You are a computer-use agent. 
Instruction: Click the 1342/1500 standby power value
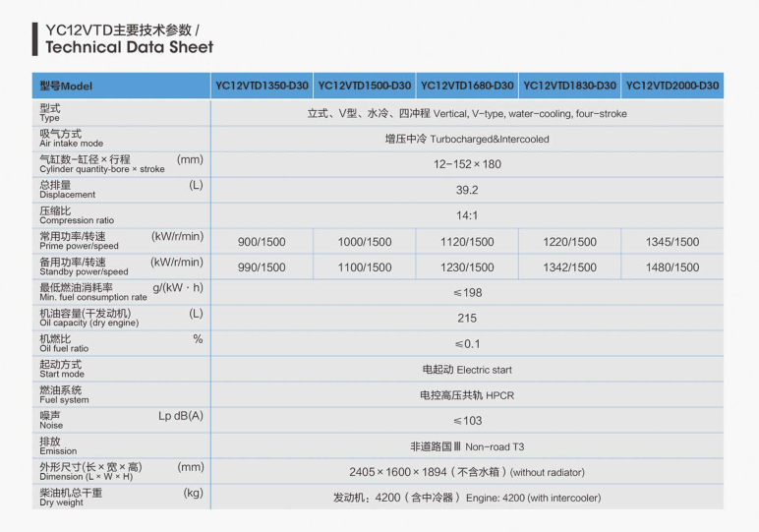(569, 267)
